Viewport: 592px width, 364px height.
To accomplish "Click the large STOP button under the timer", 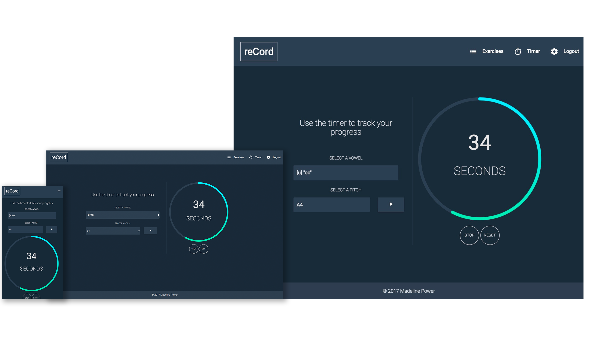I will click(x=469, y=235).
